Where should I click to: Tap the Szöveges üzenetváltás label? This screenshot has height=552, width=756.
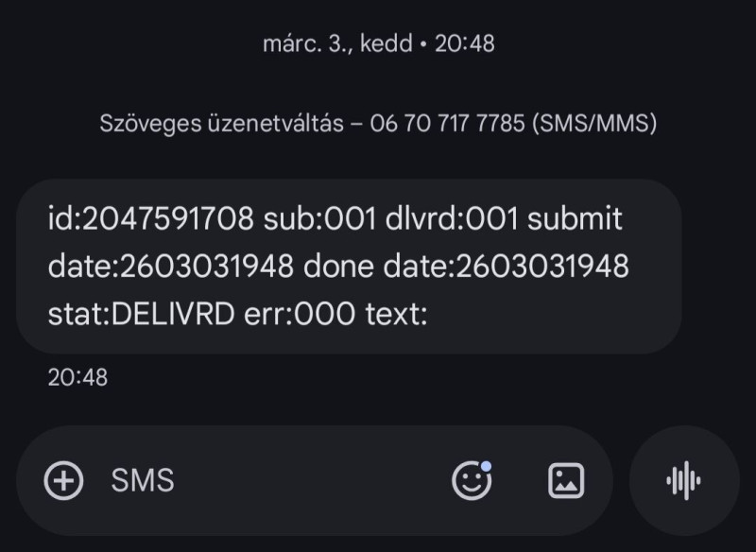point(221,124)
